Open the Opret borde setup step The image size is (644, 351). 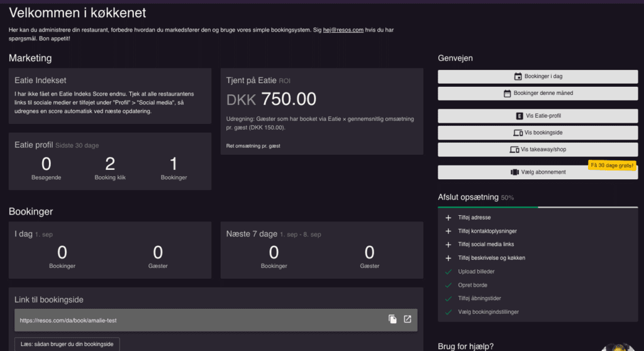(x=473, y=285)
